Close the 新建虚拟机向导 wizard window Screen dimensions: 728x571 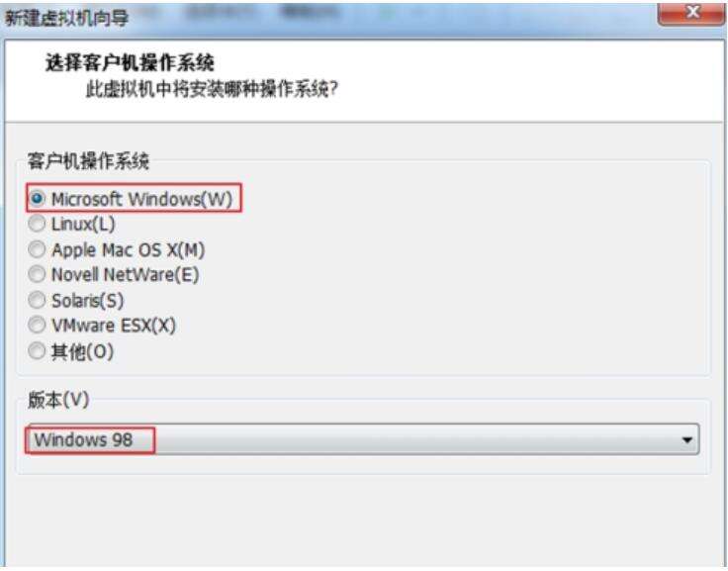tap(691, 12)
